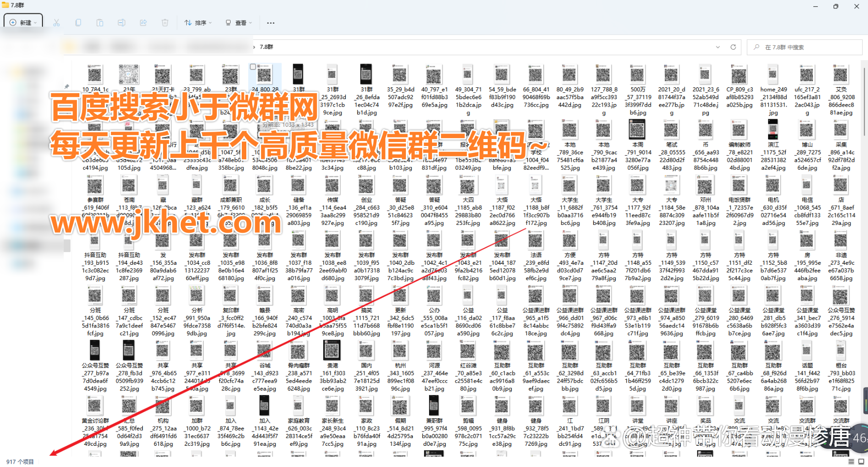Image resolution: width=868 pixels, height=467 pixels.
Task: Select the 本周_791_9014 file
Action: tap(637, 145)
